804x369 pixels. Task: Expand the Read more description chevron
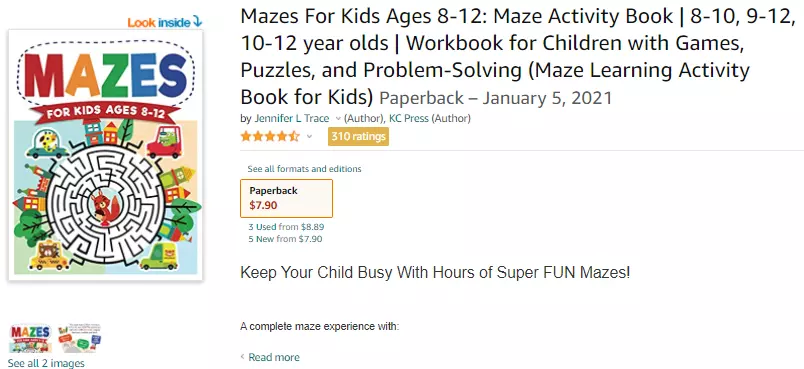pyautogui.click(x=243, y=357)
